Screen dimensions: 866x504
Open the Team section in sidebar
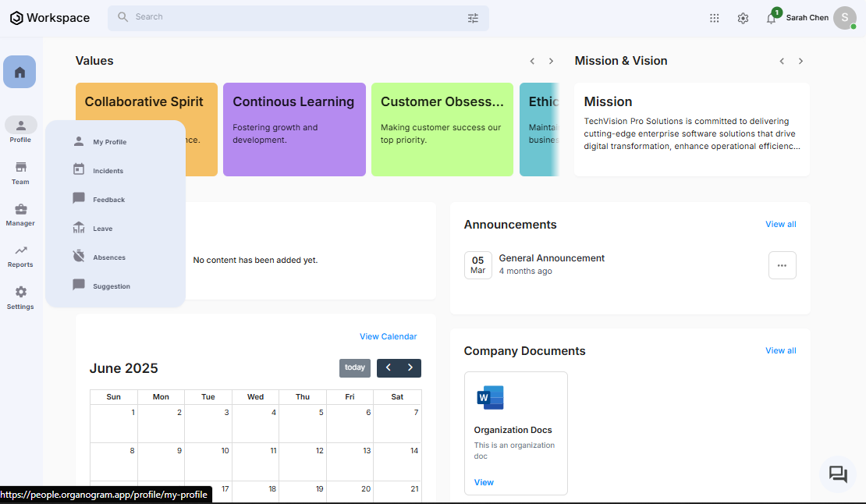(x=20, y=172)
